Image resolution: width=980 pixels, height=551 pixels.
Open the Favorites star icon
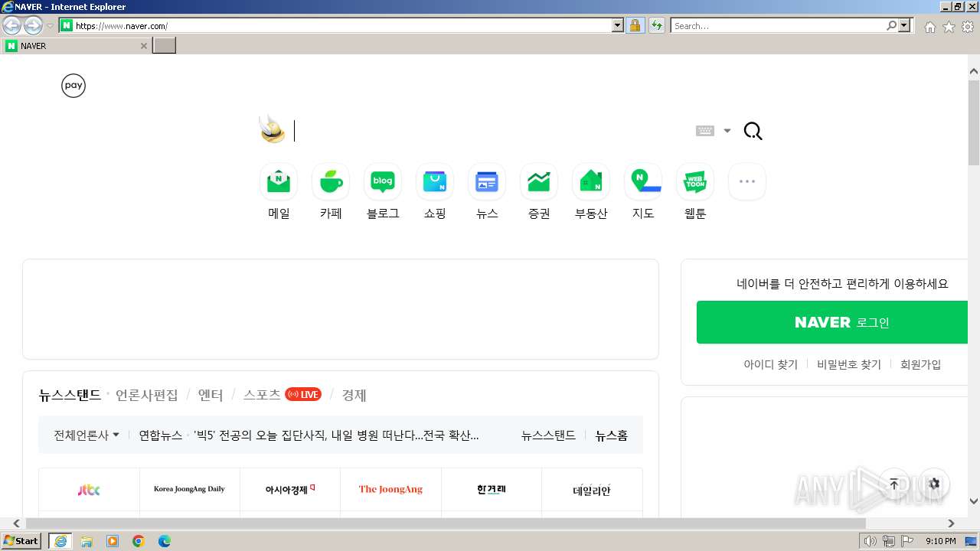(x=949, y=27)
